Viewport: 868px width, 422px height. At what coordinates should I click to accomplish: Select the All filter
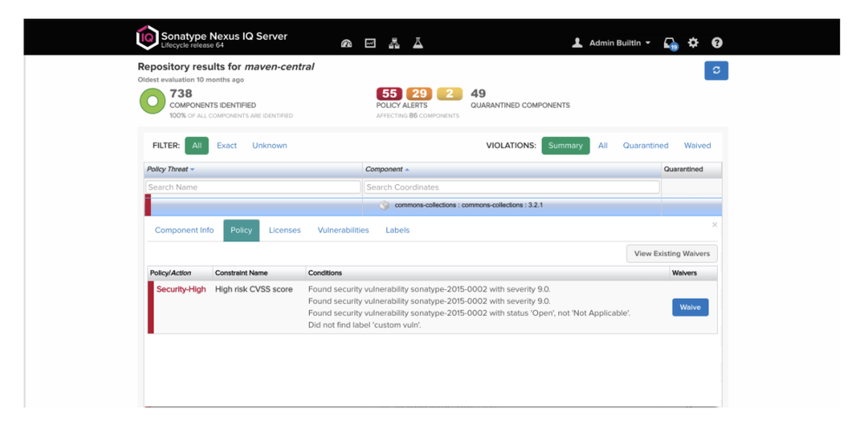pos(196,146)
